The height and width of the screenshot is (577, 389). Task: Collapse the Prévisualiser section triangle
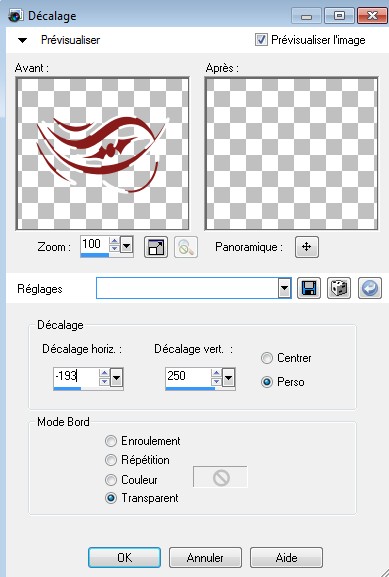22,40
